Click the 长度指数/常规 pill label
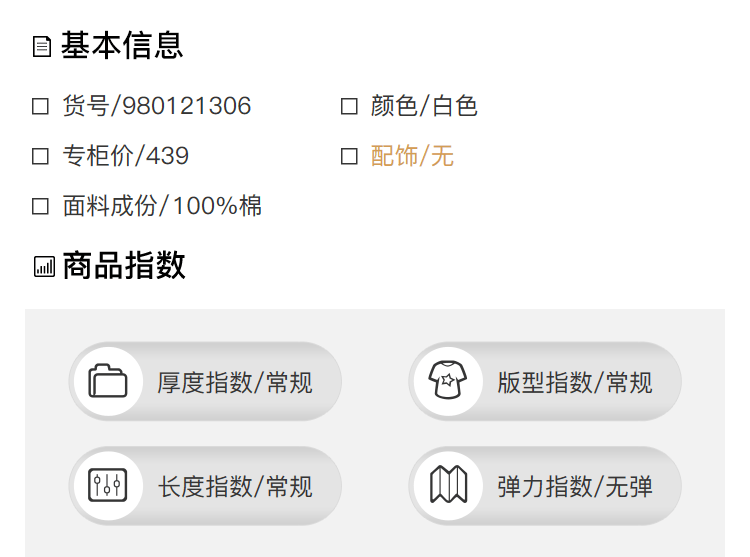The image size is (750, 557). tap(235, 487)
